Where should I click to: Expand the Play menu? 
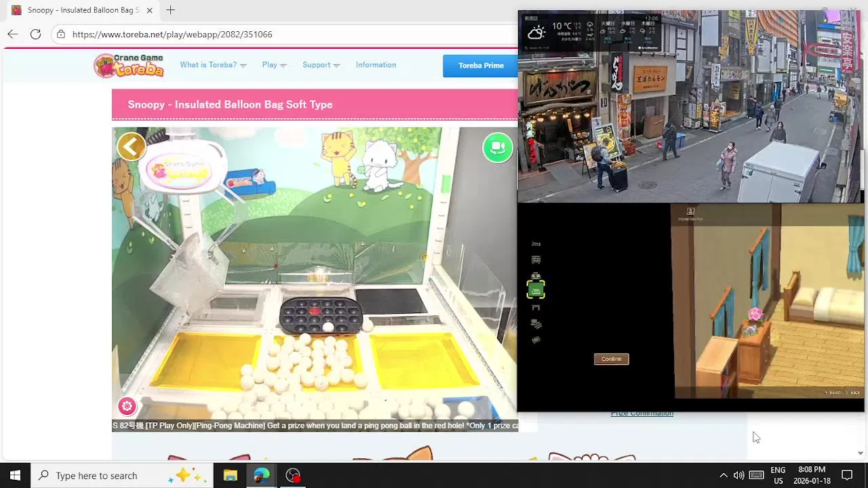pos(274,65)
